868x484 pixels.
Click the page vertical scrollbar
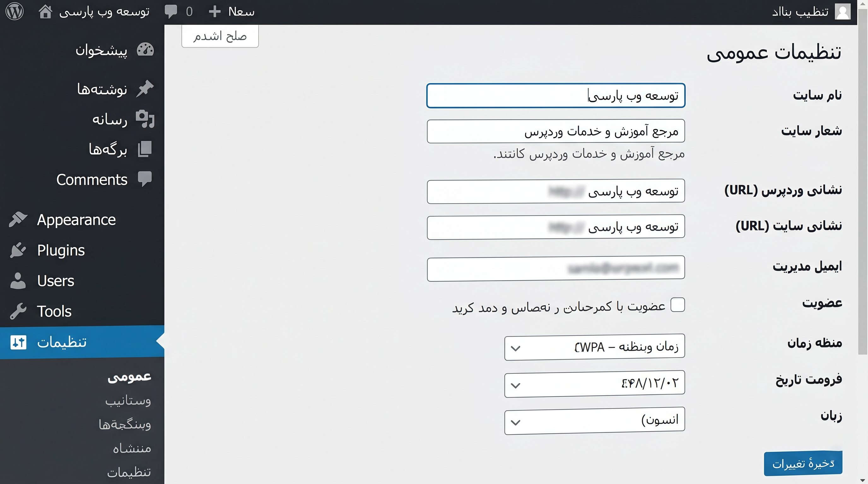click(x=863, y=182)
